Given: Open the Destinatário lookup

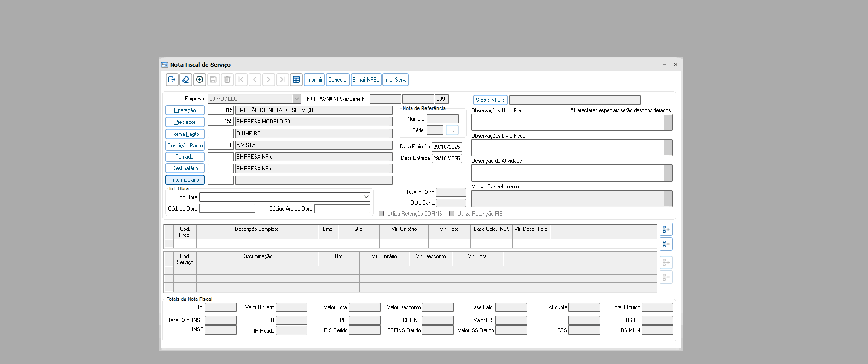Looking at the screenshot, I should click(185, 168).
